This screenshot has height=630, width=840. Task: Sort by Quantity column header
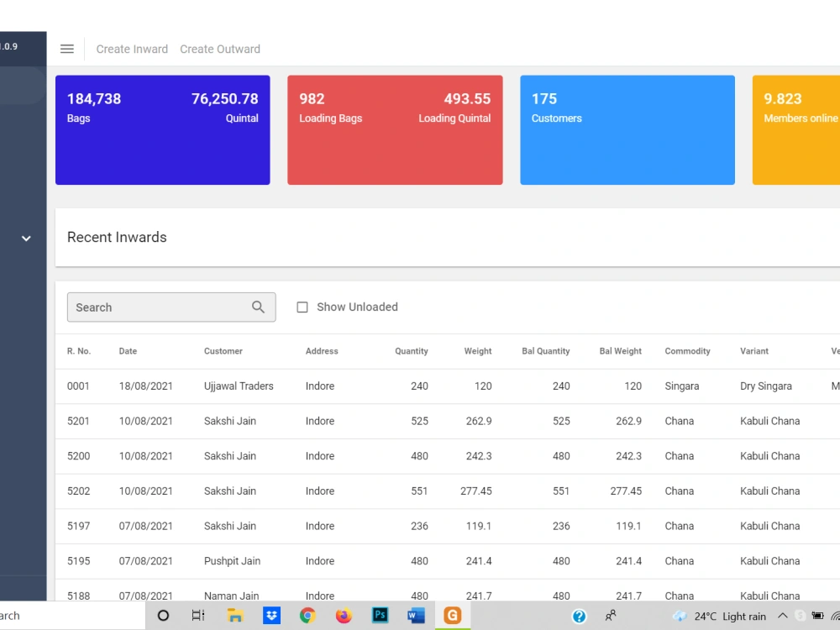[412, 351]
